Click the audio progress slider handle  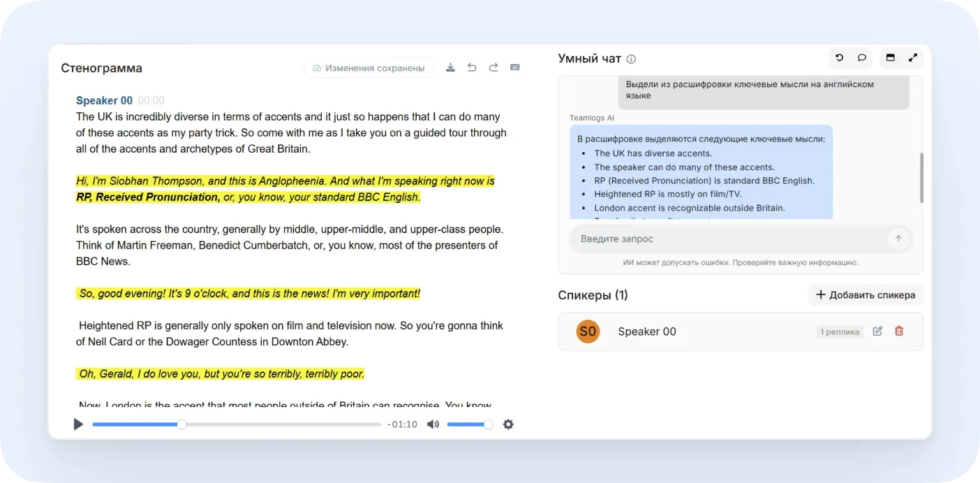(x=181, y=424)
